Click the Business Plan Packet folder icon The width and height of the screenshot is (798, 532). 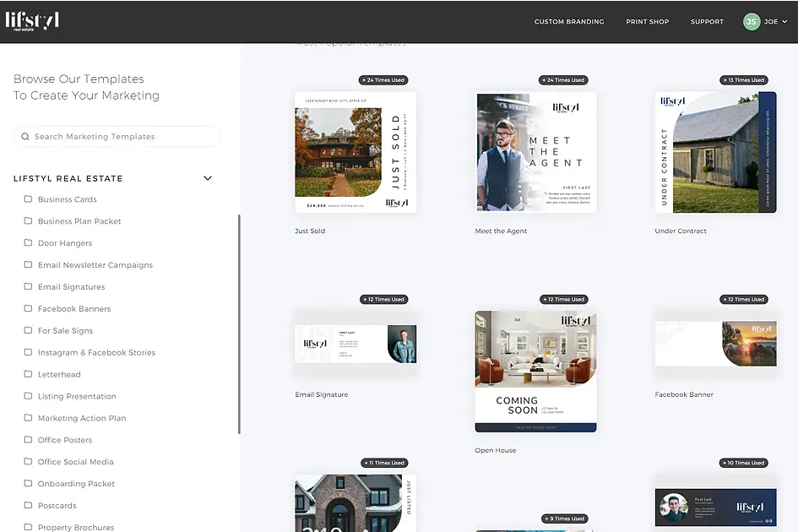28,221
